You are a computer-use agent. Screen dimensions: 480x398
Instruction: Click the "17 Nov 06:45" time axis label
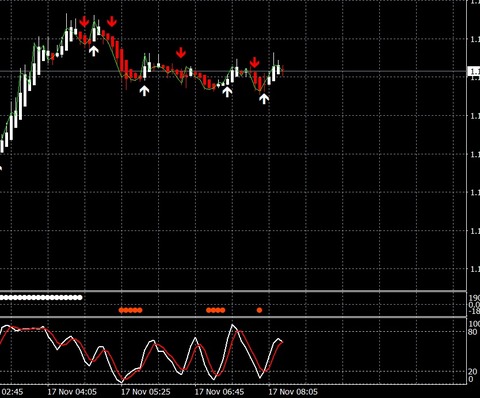tap(219, 392)
